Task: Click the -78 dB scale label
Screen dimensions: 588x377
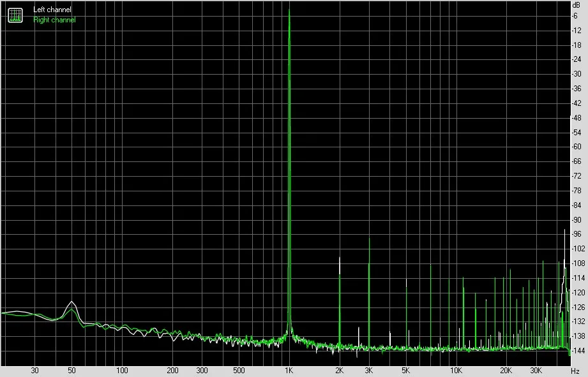Action: coord(577,190)
